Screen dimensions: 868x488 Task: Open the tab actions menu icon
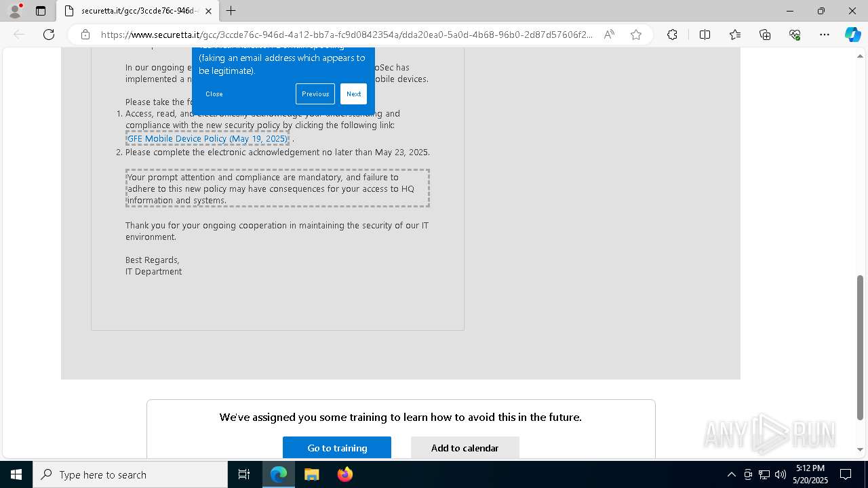[41, 11]
